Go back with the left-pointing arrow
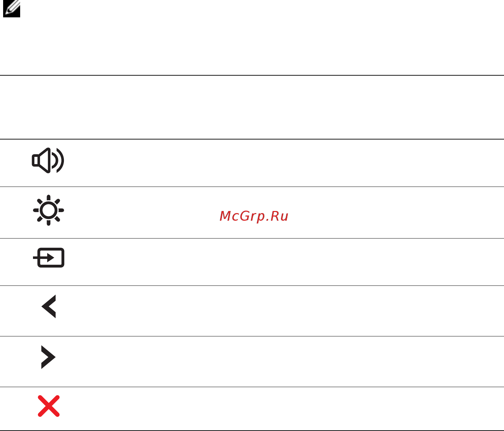 pyautogui.click(x=49, y=307)
